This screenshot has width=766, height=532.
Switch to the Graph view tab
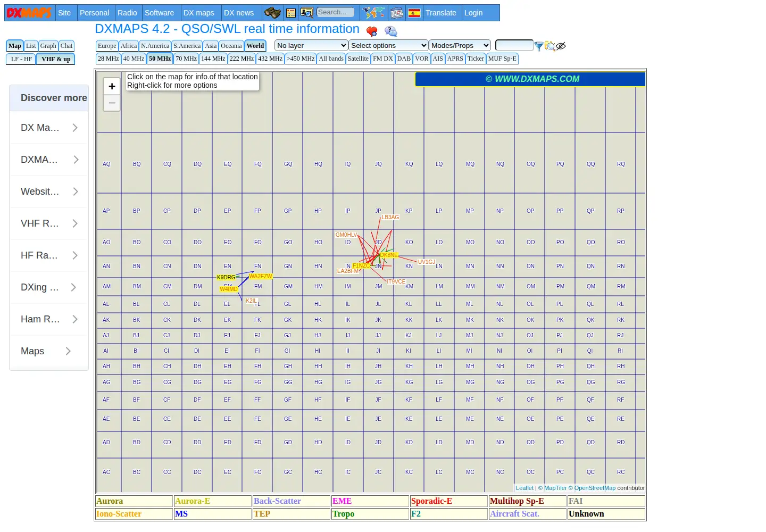48,46
